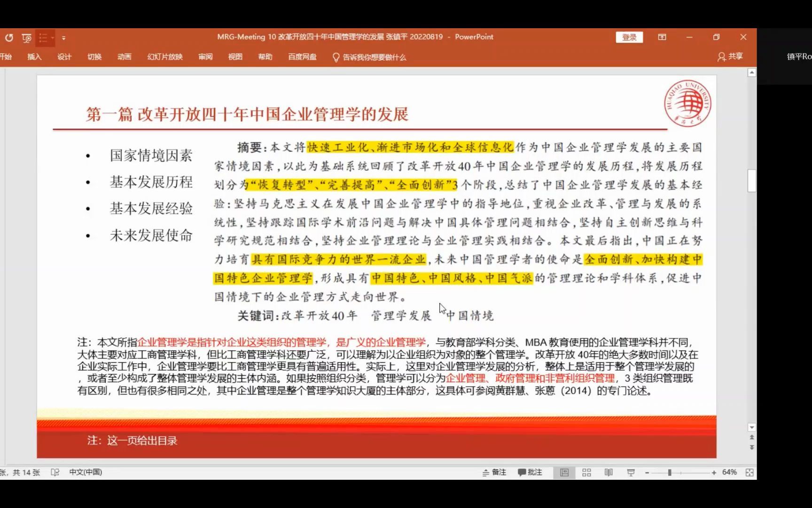Switch to Slide Sorter view icon

click(x=586, y=472)
